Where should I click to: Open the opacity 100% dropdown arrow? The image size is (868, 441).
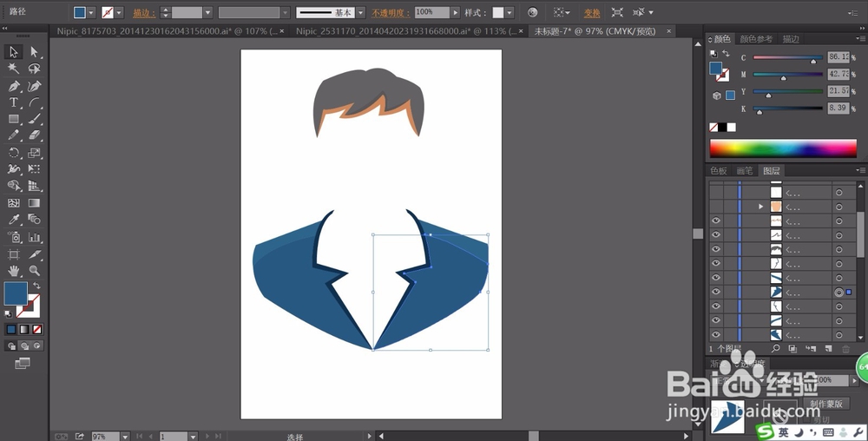tap(455, 13)
